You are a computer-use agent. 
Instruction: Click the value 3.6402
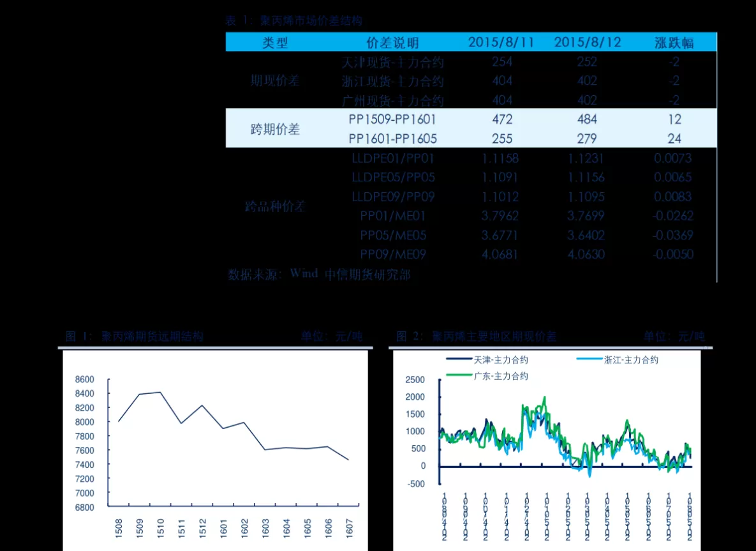coord(586,236)
